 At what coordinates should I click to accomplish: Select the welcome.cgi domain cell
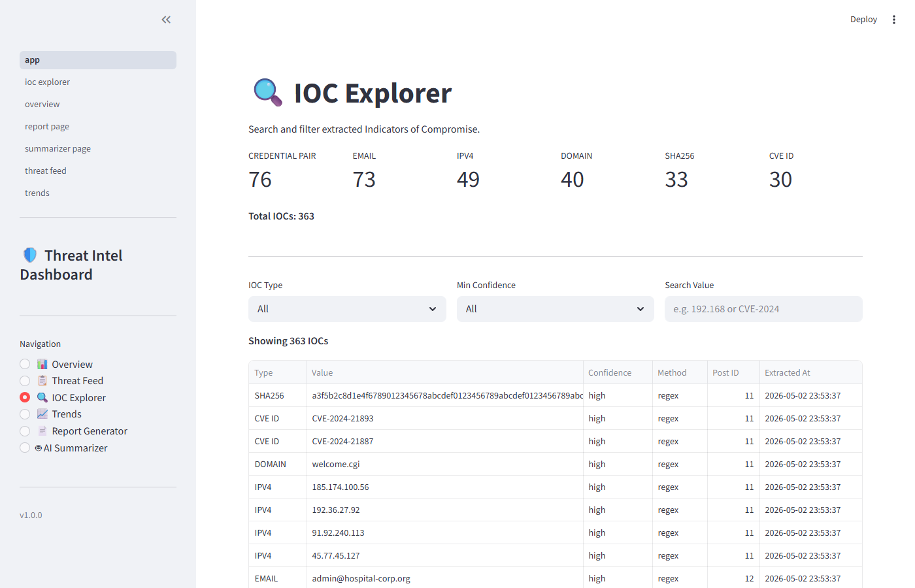pos(445,464)
